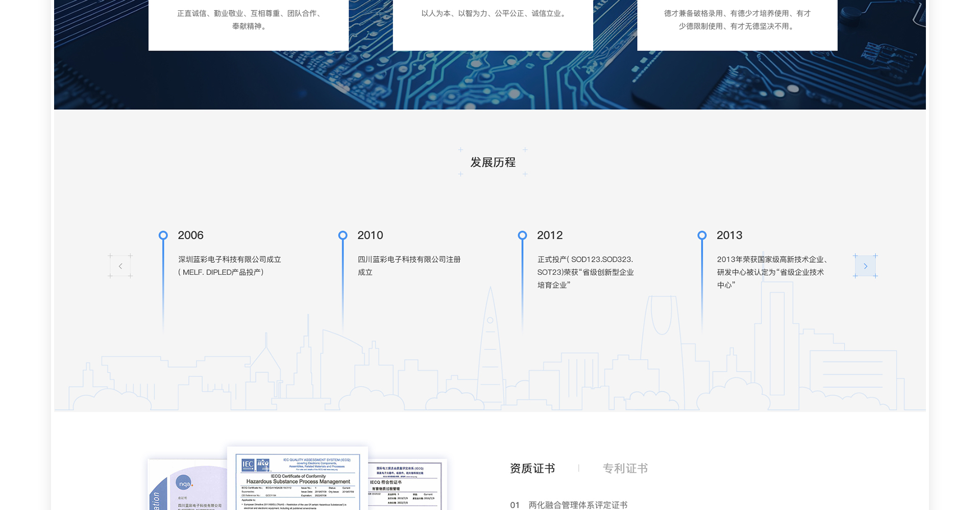Click the 2013年荣获国家级高新技术企业 milestone text

coord(771,272)
